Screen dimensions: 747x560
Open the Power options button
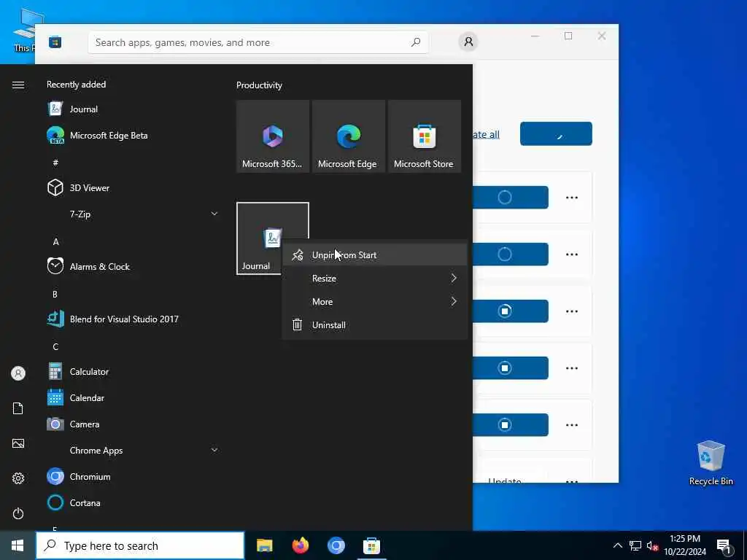(18, 513)
